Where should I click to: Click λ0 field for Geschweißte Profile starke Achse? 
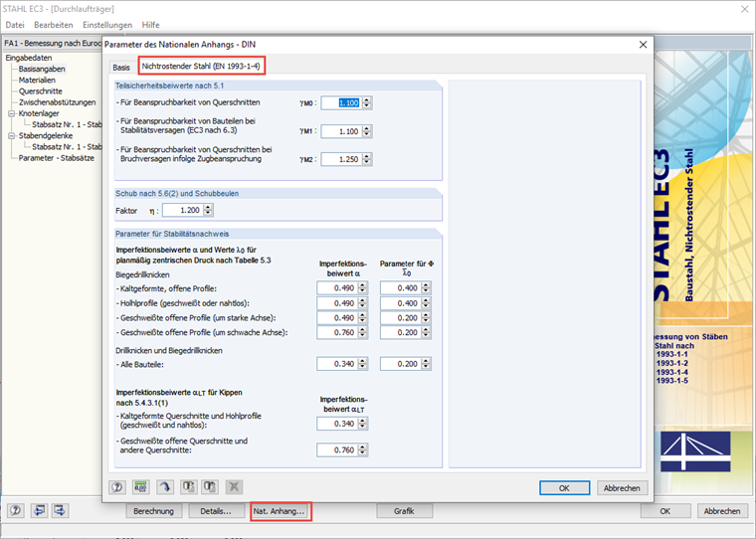(400, 318)
